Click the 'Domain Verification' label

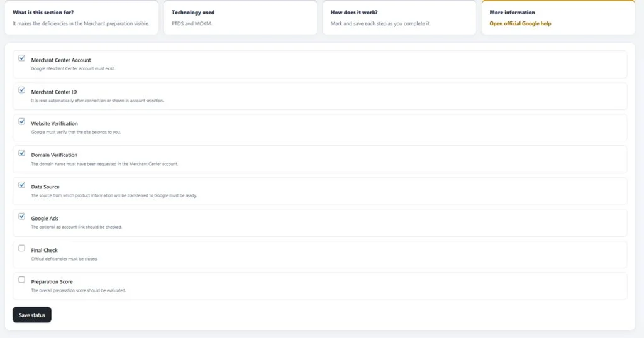click(54, 155)
